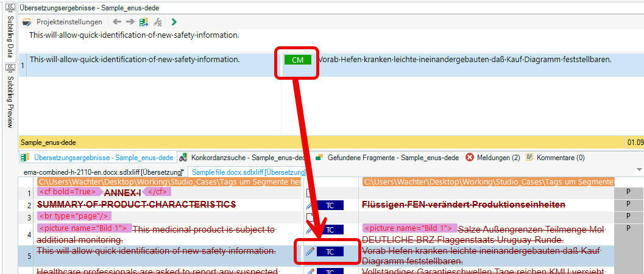Show the Meldungen (2) tab
The width and height of the screenshot is (644, 274).
point(492,158)
